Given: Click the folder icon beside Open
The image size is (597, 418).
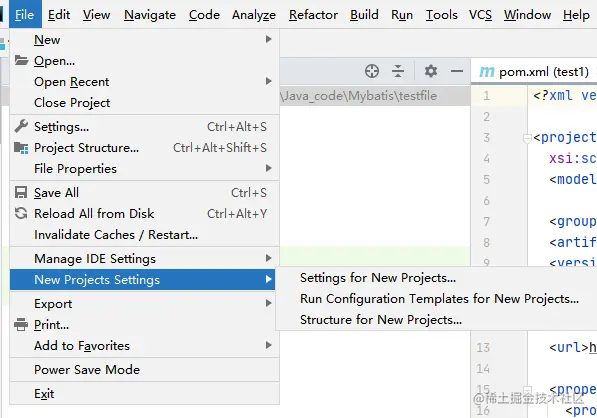Looking at the screenshot, I should pyautogui.click(x=21, y=61).
